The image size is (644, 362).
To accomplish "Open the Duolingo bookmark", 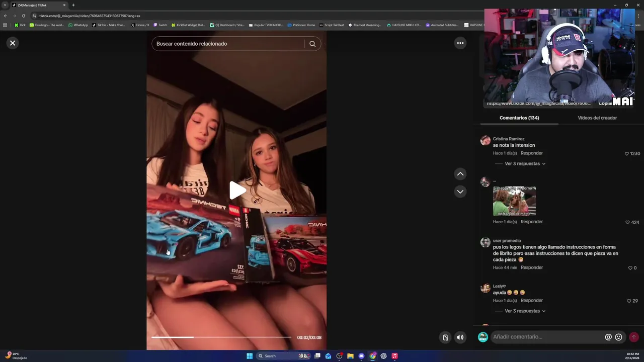I will (47, 25).
